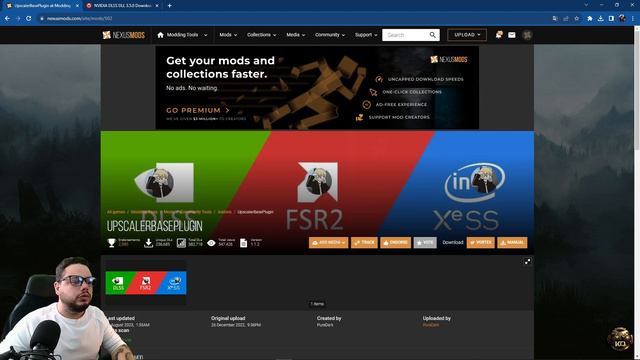Click the home icon beside Modding Tools
The image size is (640, 360).
160,35
